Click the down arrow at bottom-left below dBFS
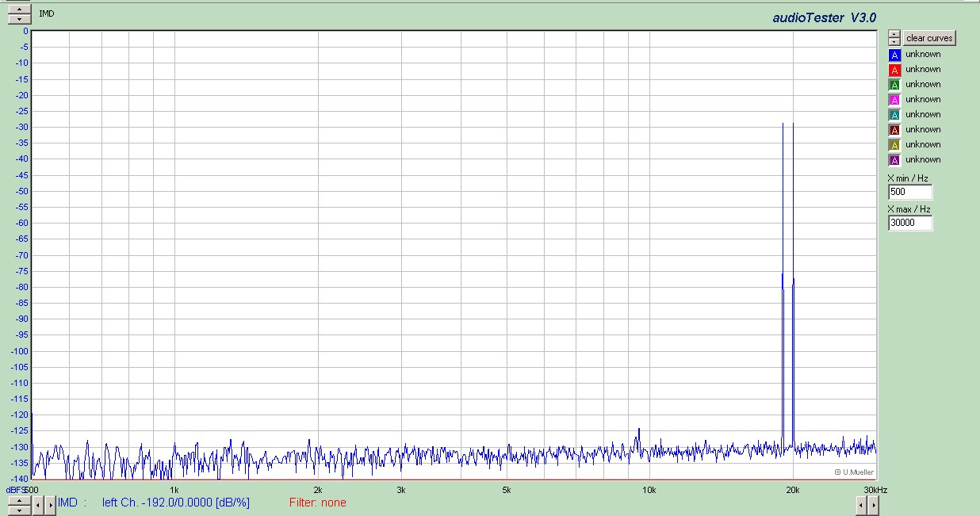This screenshot has height=516, width=980. click(x=20, y=509)
